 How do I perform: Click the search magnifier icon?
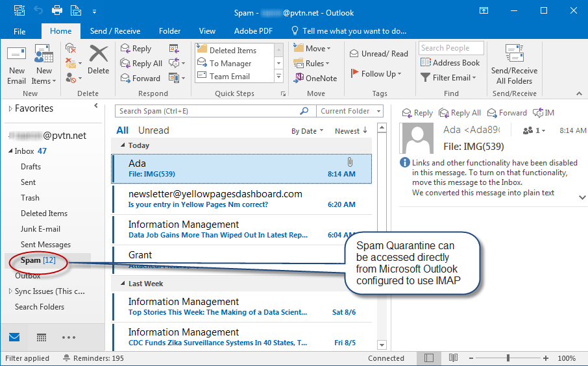(304, 111)
